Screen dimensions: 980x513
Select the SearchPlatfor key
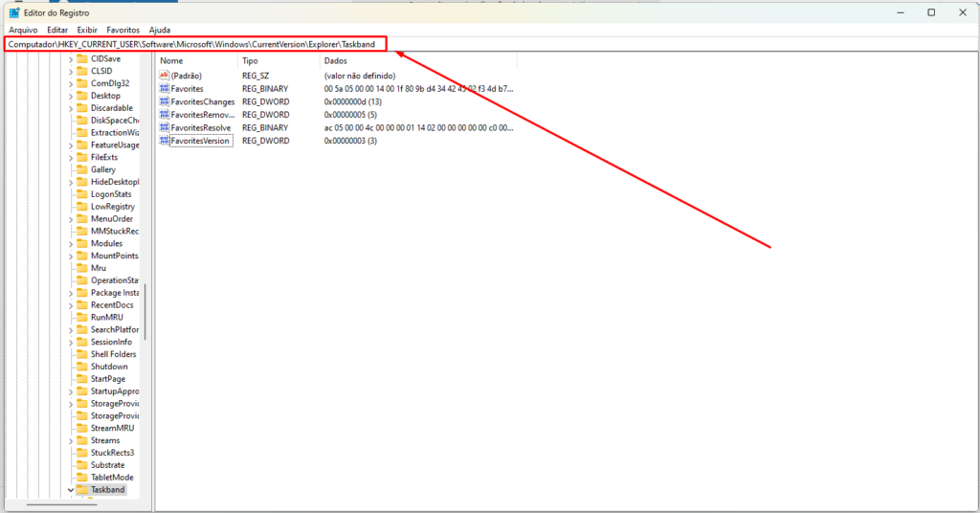115,330
